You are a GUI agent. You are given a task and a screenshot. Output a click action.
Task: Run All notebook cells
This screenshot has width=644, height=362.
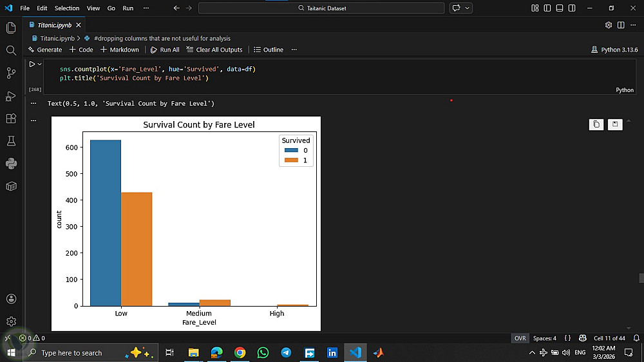click(165, 50)
